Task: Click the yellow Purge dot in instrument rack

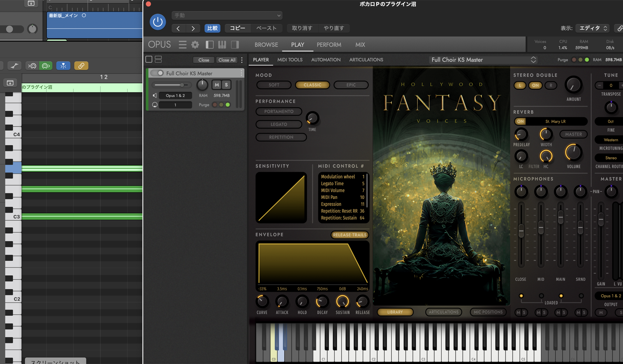Action: point(221,105)
